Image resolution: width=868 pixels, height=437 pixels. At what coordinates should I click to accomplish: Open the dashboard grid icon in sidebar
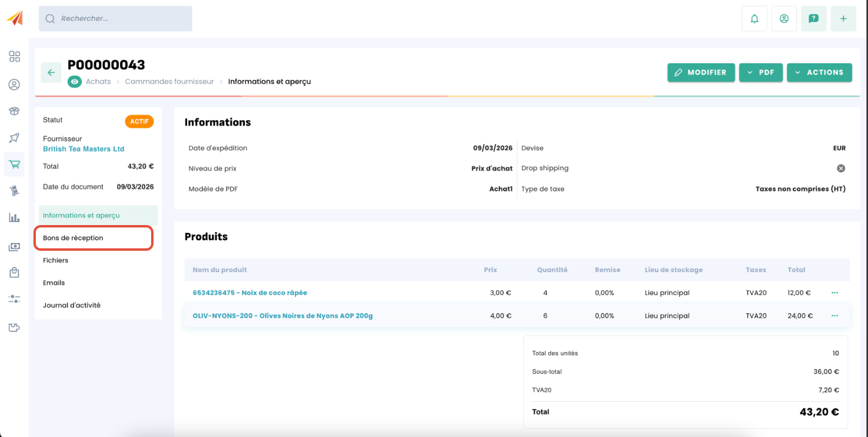pos(14,57)
